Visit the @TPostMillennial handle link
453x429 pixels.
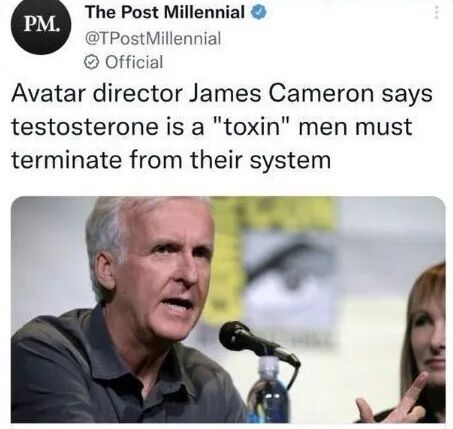tap(153, 38)
